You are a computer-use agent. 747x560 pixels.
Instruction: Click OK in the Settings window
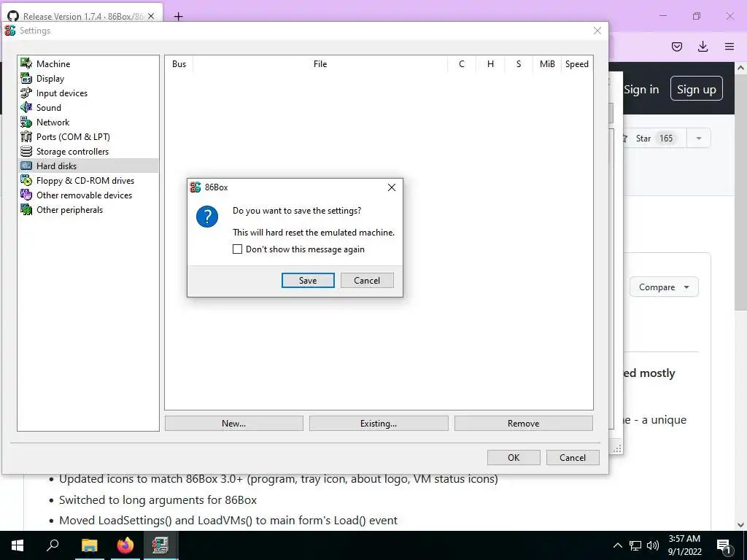tap(514, 458)
